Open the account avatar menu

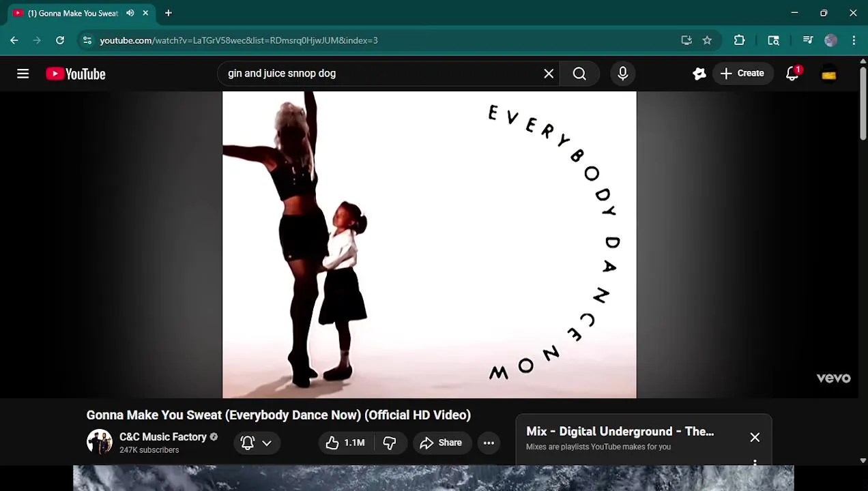click(x=828, y=74)
